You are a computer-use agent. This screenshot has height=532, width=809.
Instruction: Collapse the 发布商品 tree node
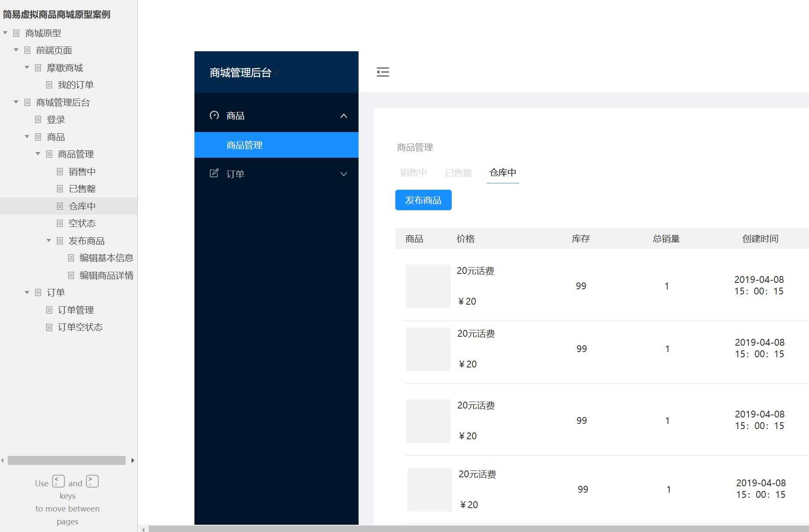[x=48, y=240]
